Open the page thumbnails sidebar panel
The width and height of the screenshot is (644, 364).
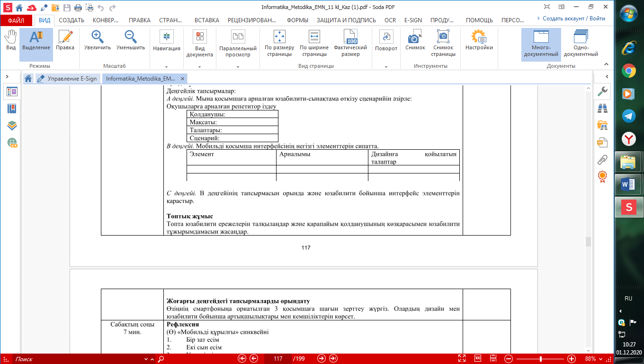tap(12, 92)
